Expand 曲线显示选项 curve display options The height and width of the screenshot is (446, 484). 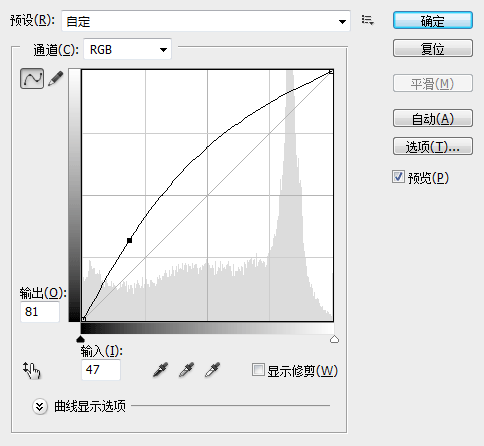click(40, 406)
